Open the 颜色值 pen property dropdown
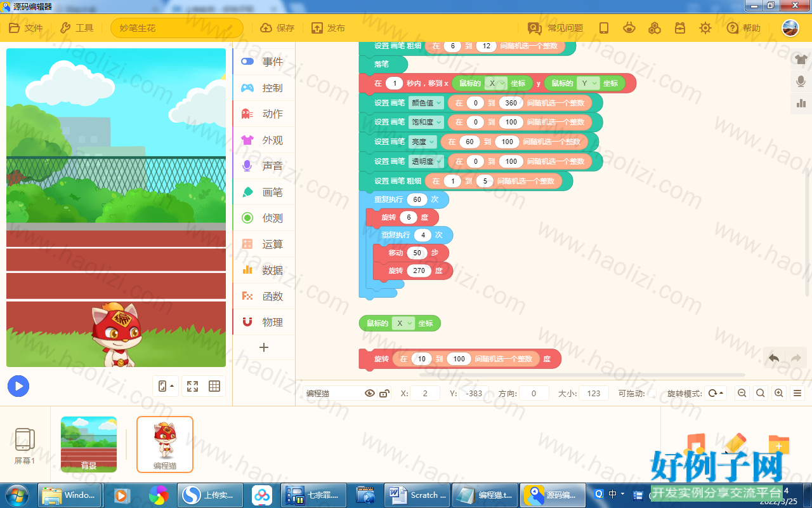The image size is (812, 508). [426, 103]
